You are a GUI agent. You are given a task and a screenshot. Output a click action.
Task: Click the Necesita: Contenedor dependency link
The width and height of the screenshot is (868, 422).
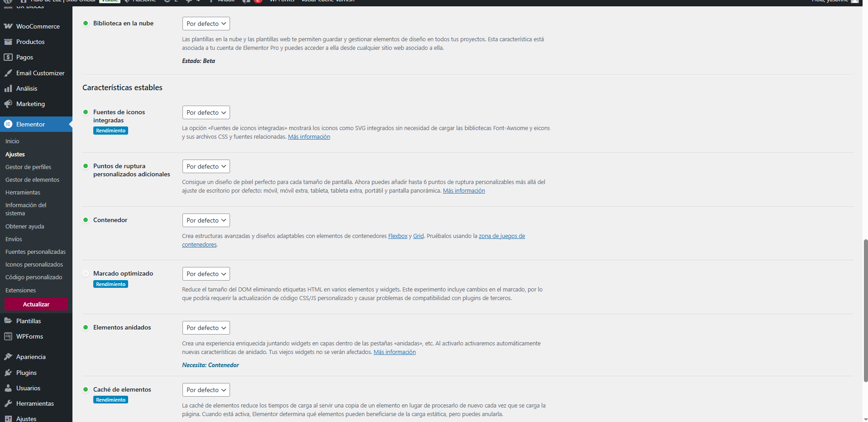point(210,365)
